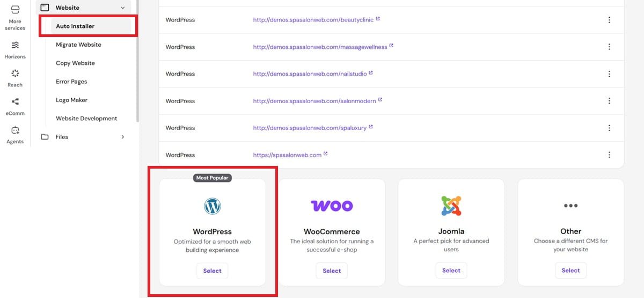644x298 pixels.
Task: Click external-link icon beside salonmodern URL
Action: coord(380,100)
